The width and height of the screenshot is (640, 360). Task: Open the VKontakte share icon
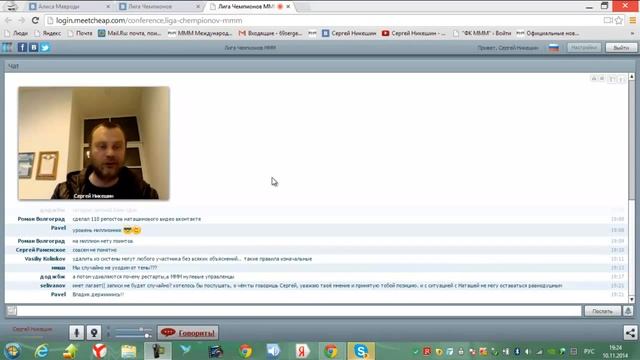[x=33, y=47]
